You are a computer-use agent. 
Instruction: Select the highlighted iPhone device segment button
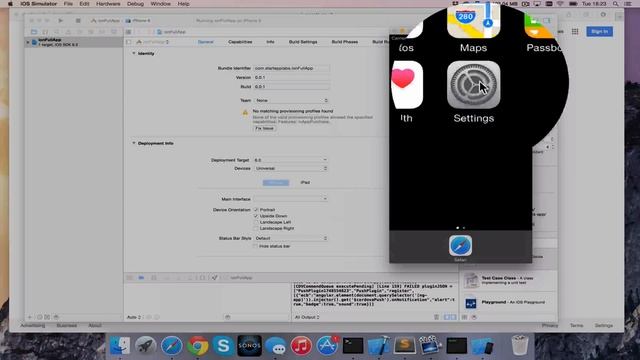point(276,182)
